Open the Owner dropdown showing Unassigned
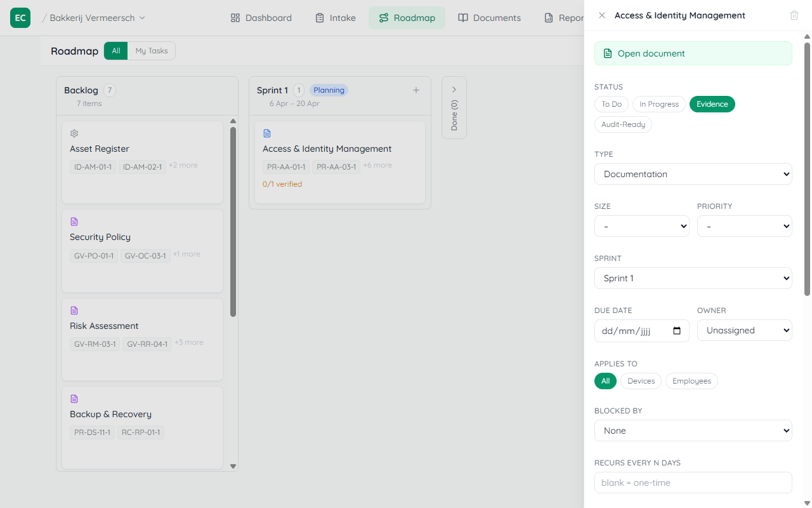812x508 pixels. [744, 330]
